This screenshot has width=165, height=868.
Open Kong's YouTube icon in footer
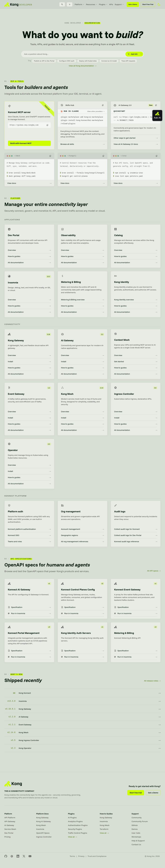tap(30, 856)
